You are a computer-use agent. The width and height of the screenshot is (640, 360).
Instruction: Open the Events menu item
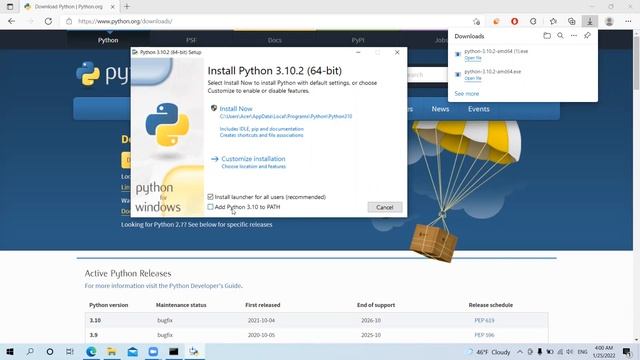point(478,109)
